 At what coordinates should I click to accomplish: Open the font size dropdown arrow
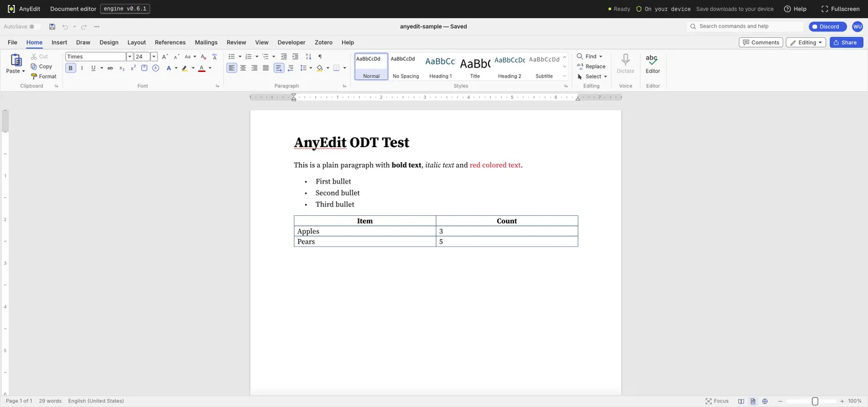click(154, 56)
